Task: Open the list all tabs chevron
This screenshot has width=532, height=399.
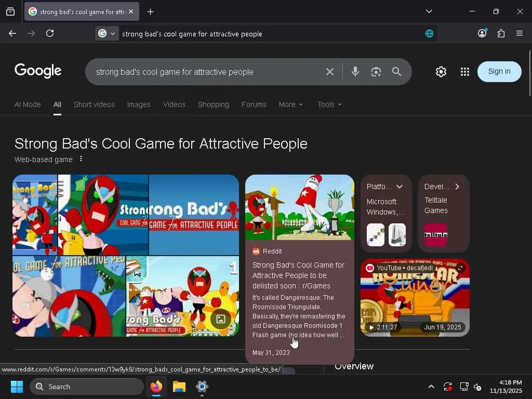Action: [x=429, y=11]
